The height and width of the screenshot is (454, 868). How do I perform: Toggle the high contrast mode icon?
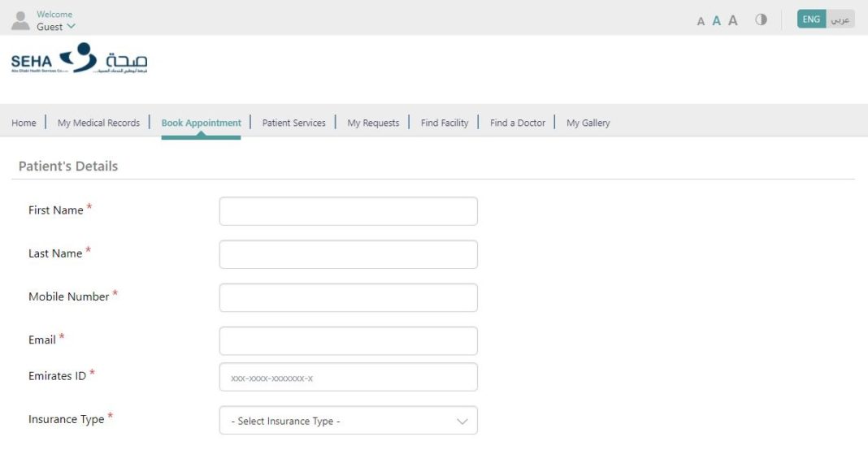762,19
